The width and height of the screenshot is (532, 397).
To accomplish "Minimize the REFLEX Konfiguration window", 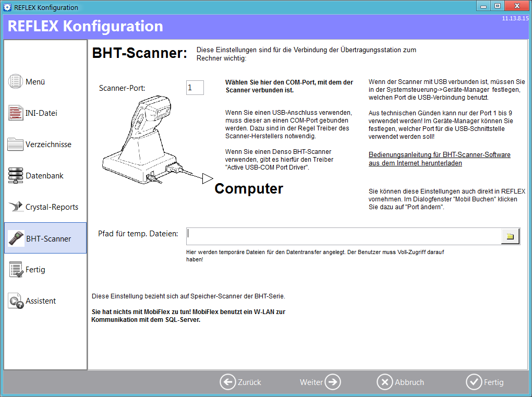I will tap(484, 6).
